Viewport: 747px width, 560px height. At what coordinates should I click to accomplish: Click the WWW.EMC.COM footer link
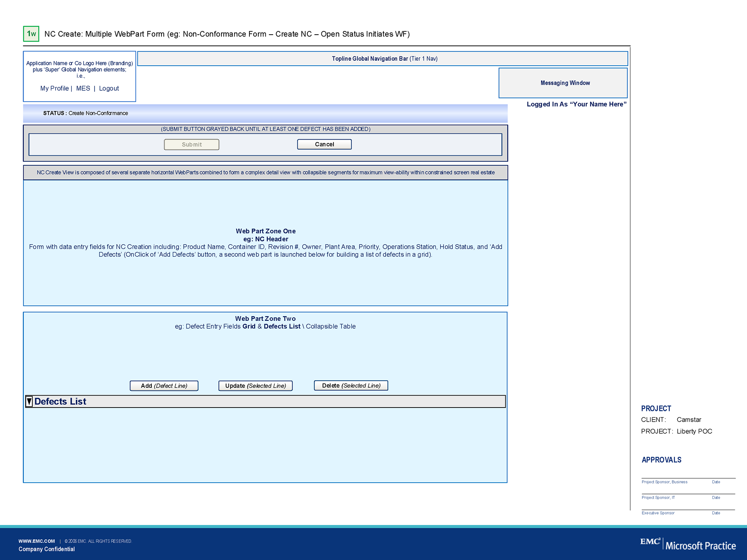pyautogui.click(x=37, y=541)
